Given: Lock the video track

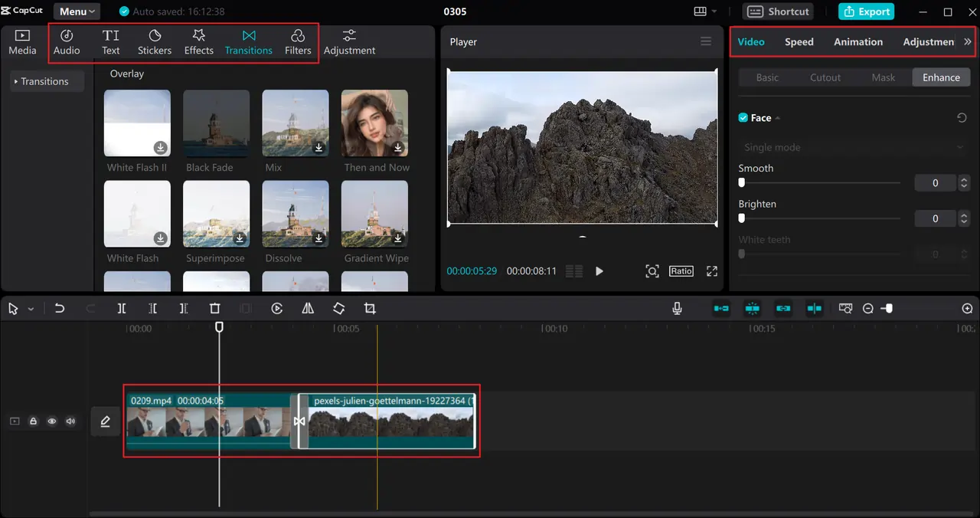Looking at the screenshot, I should pos(33,421).
